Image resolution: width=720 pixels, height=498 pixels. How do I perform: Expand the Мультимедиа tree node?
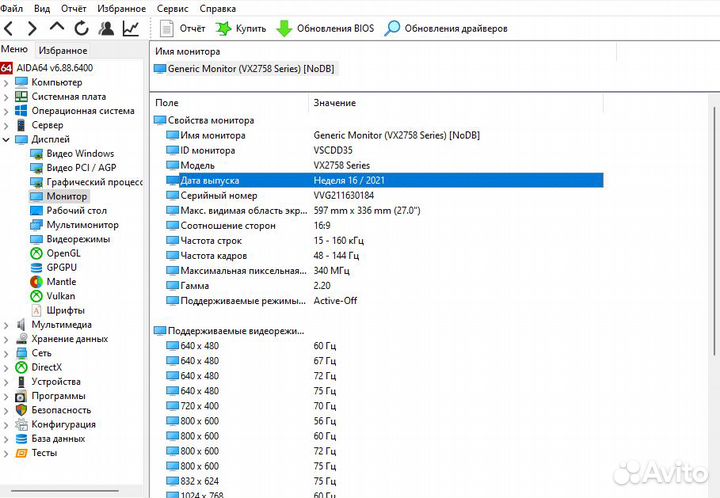6,324
